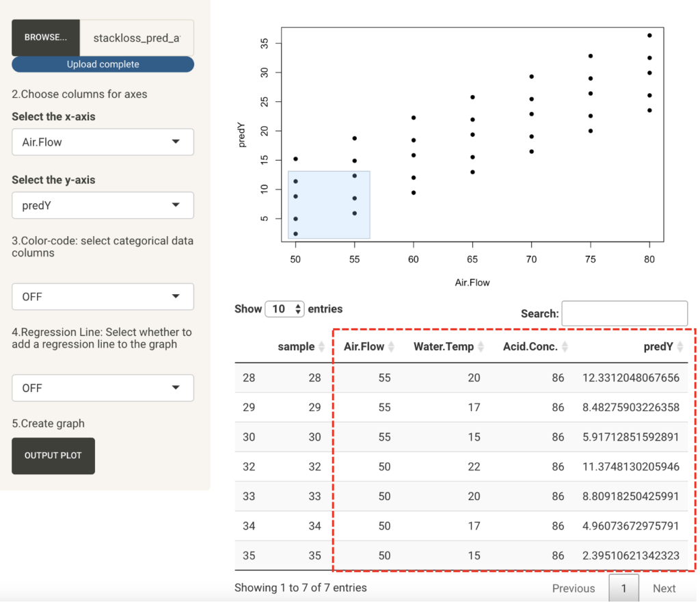The width and height of the screenshot is (700, 602).
Task: Select page 1 in pagination
Action: click(x=623, y=588)
